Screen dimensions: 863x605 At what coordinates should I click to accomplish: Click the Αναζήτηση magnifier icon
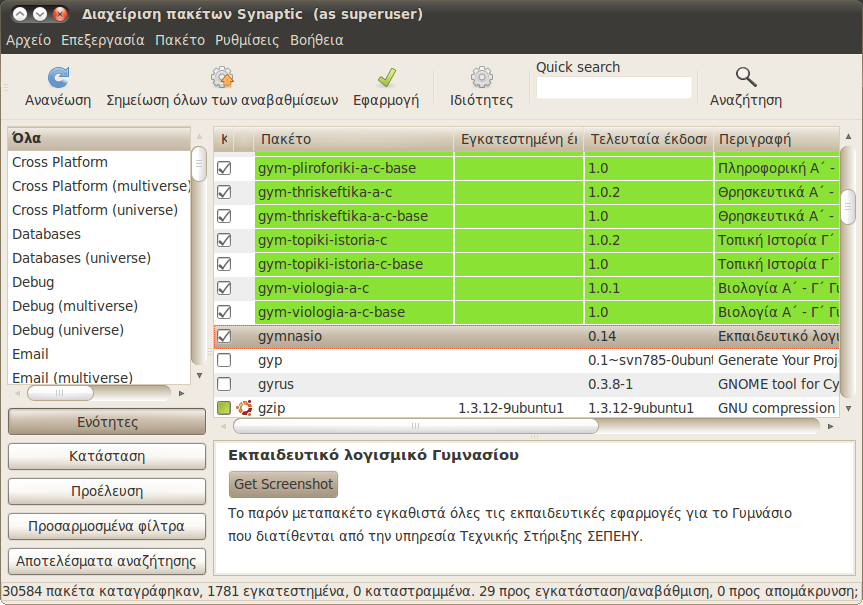click(746, 78)
